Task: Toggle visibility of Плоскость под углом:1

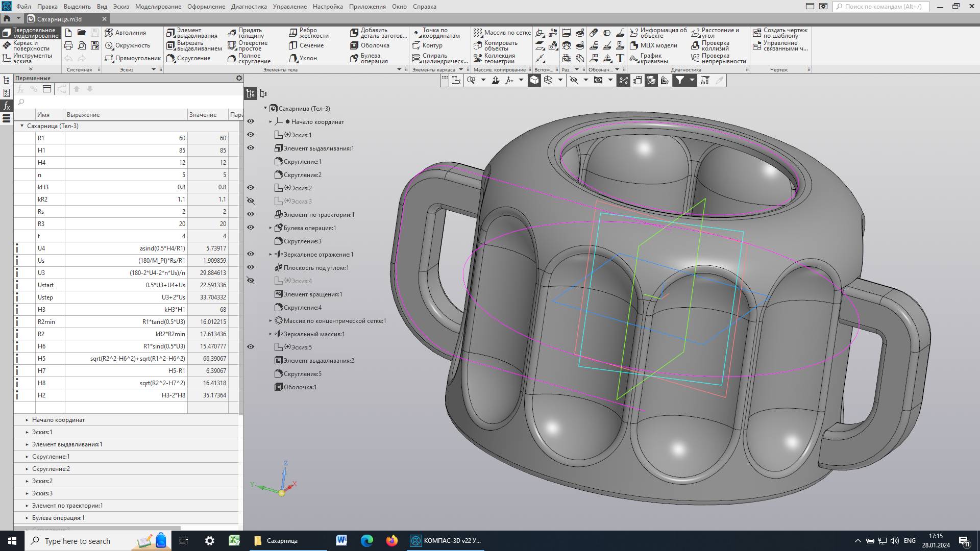Action: [251, 267]
